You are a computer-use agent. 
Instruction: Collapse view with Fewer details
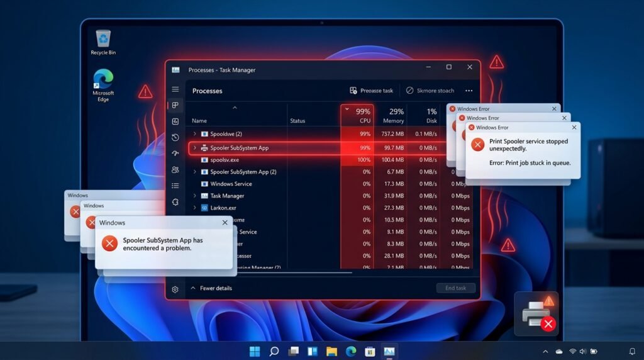point(211,288)
